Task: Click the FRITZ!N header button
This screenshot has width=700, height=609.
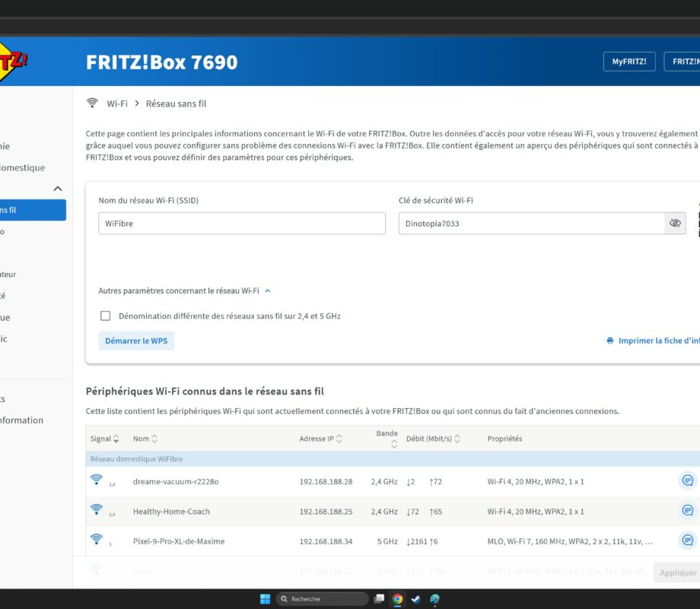Action: click(682, 61)
